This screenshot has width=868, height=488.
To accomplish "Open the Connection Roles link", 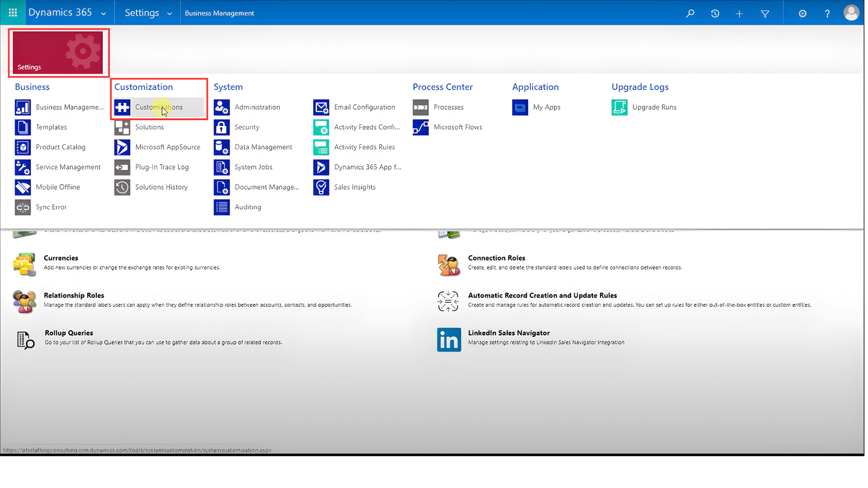I will pos(496,258).
